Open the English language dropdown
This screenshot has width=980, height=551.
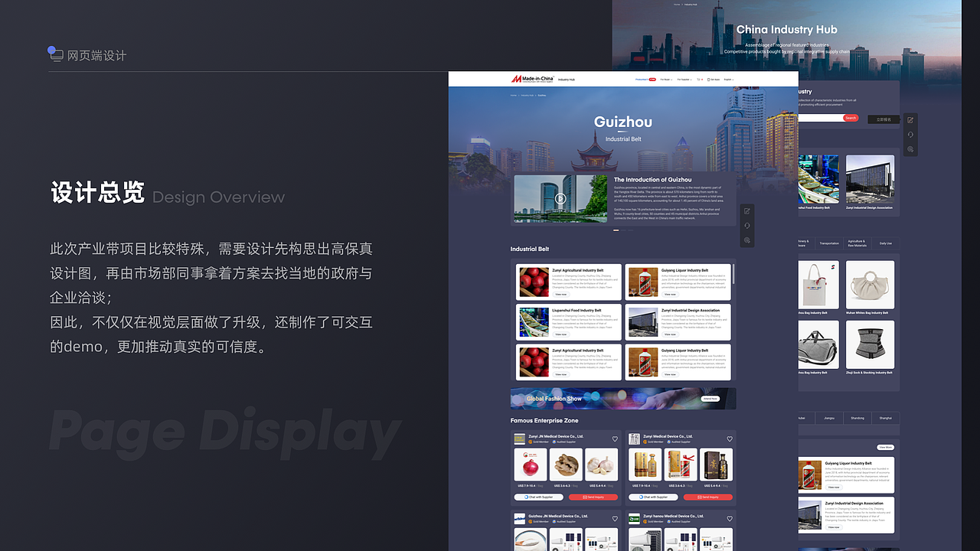(728, 80)
